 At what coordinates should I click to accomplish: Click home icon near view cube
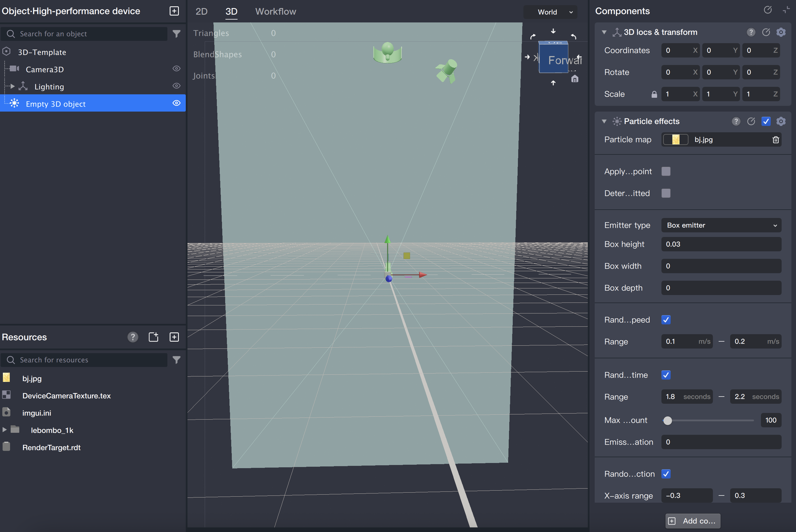pyautogui.click(x=575, y=79)
